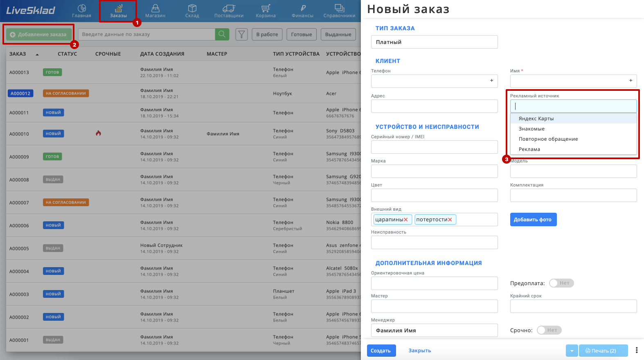Viewport: 644px width, 360px height.
Task: Open the Менеджер field Фамилия Имя
Action: click(x=435, y=331)
